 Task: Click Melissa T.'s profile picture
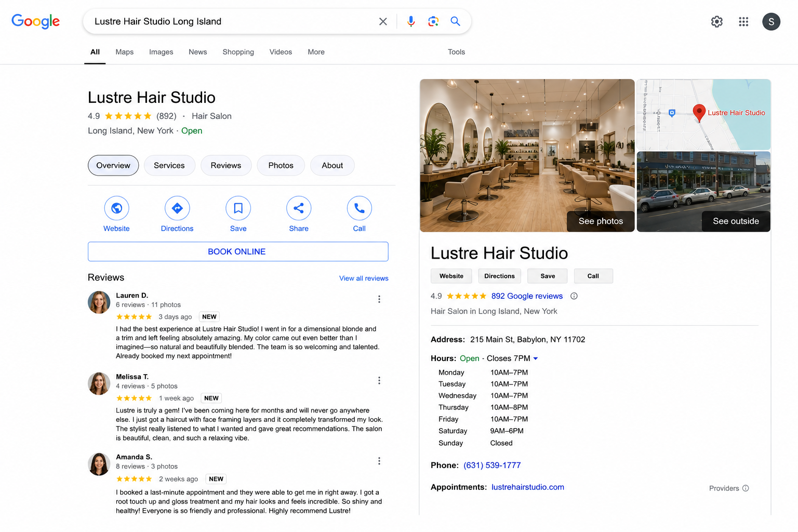(99, 383)
